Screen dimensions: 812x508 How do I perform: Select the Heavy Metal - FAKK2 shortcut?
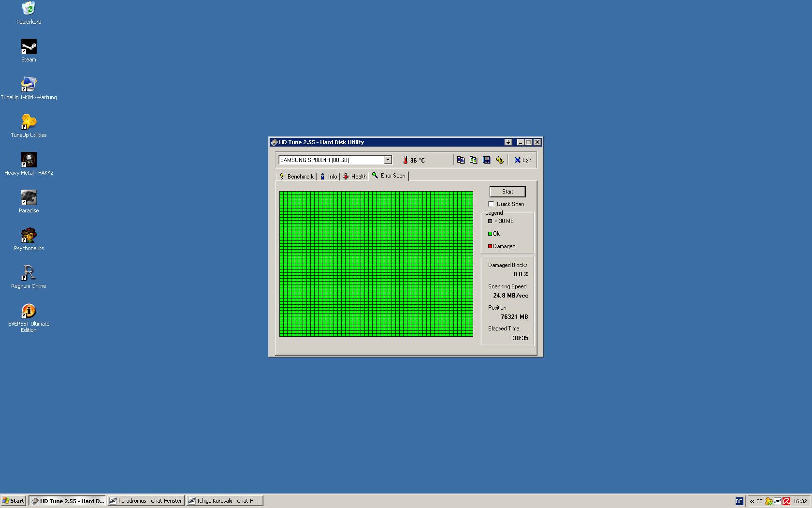point(29,164)
